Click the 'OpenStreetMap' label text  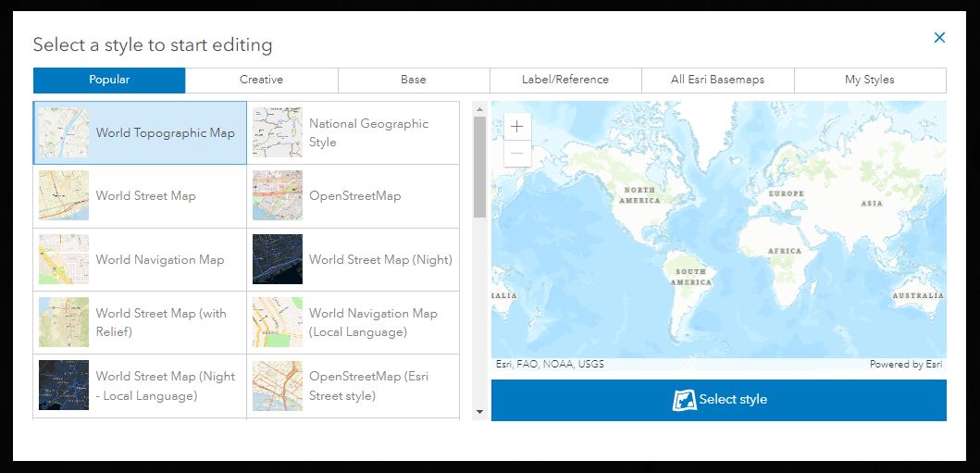coord(355,195)
